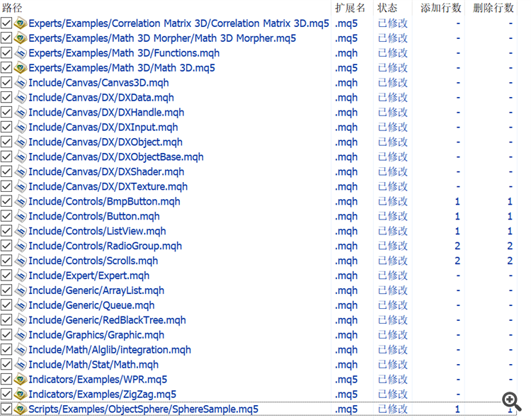Screen dimensions: 531x420
Task: Open Include/Math/Stat/Math.mqh path
Action: coord(93,365)
